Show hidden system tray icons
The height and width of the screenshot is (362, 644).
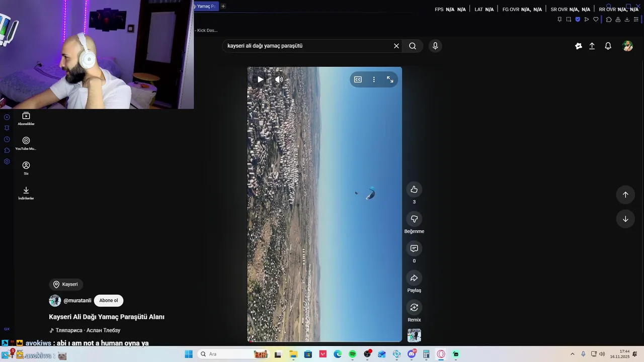pos(572,354)
